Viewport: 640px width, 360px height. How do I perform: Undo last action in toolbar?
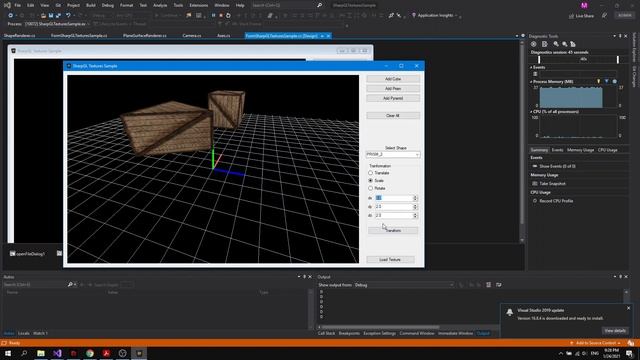coord(68,16)
